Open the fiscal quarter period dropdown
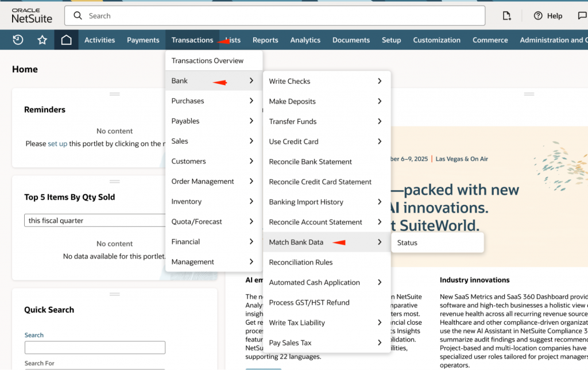The image size is (588, 370). pyautogui.click(x=95, y=221)
